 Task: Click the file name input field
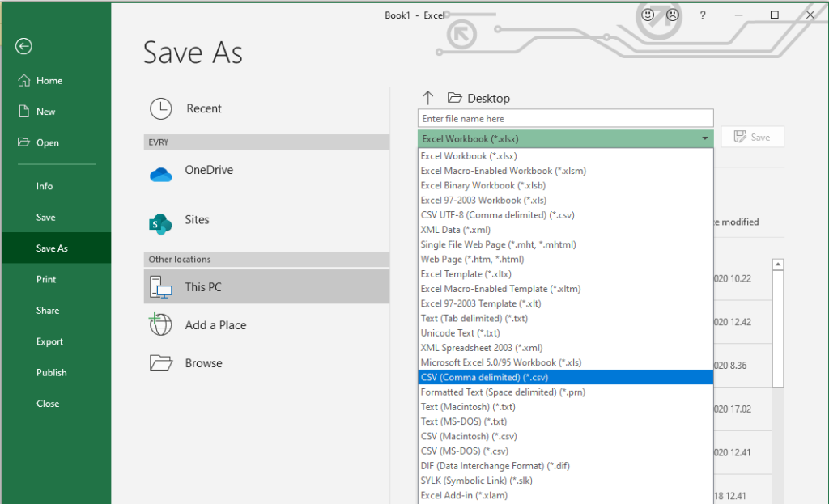(565, 118)
